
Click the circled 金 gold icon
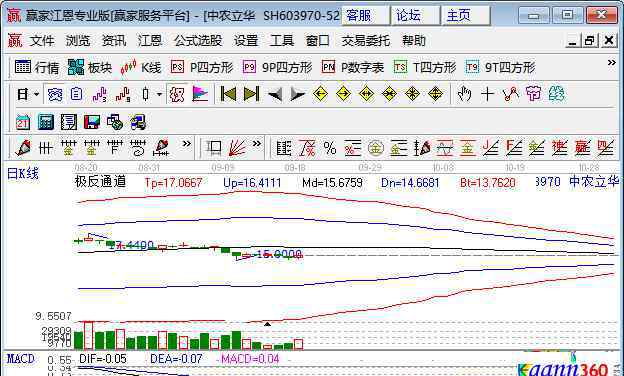point(375,149)
